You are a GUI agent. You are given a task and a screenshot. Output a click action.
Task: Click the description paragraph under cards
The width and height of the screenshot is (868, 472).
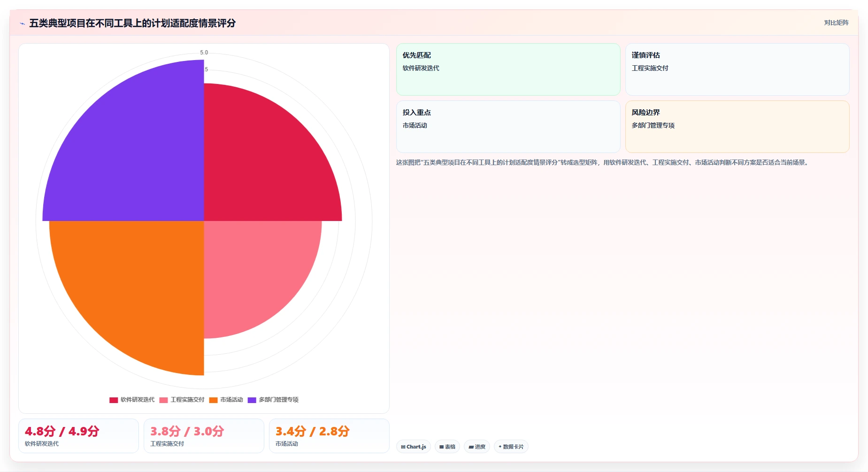603,162
